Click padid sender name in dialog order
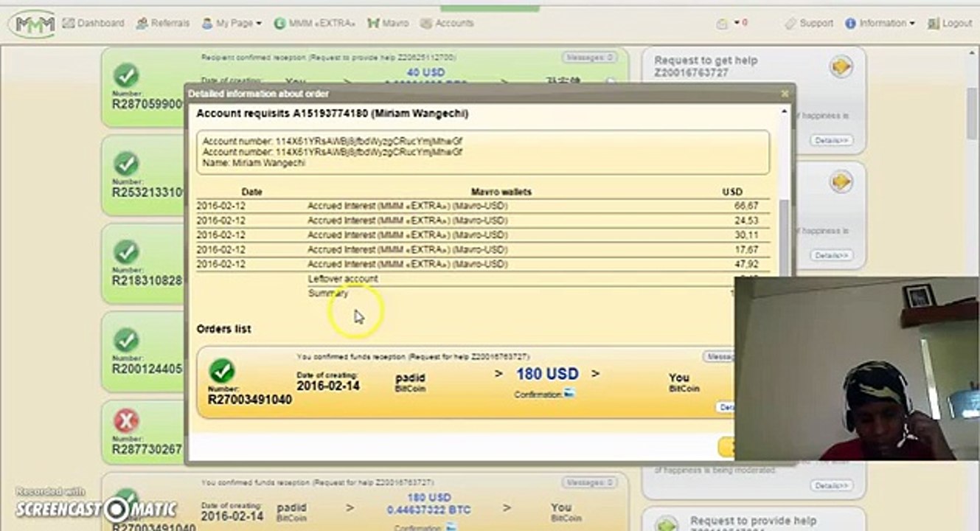This screenshot has width=980, height=531. point(411,378)
